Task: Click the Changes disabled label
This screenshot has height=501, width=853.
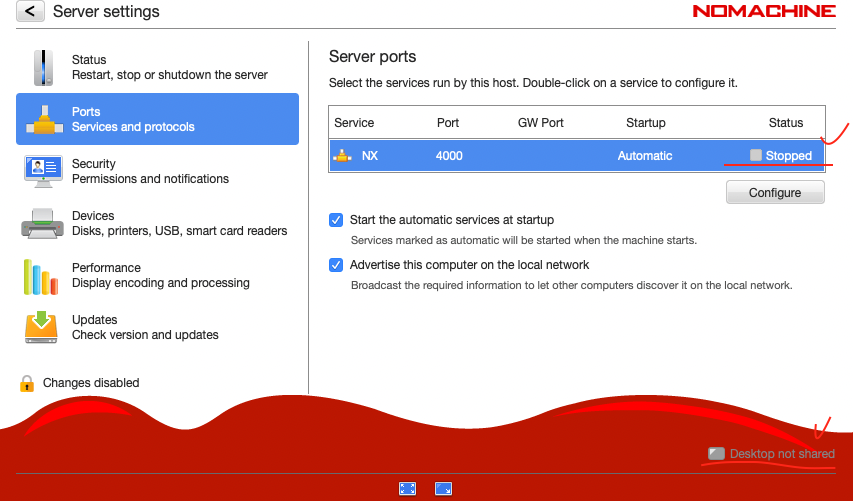Action: point(91,383)
